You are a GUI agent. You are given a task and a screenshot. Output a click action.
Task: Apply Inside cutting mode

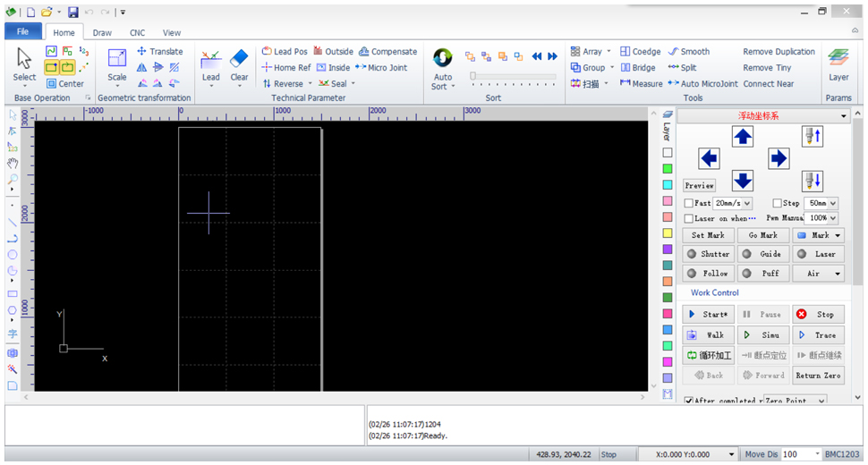tap(333, 67)
